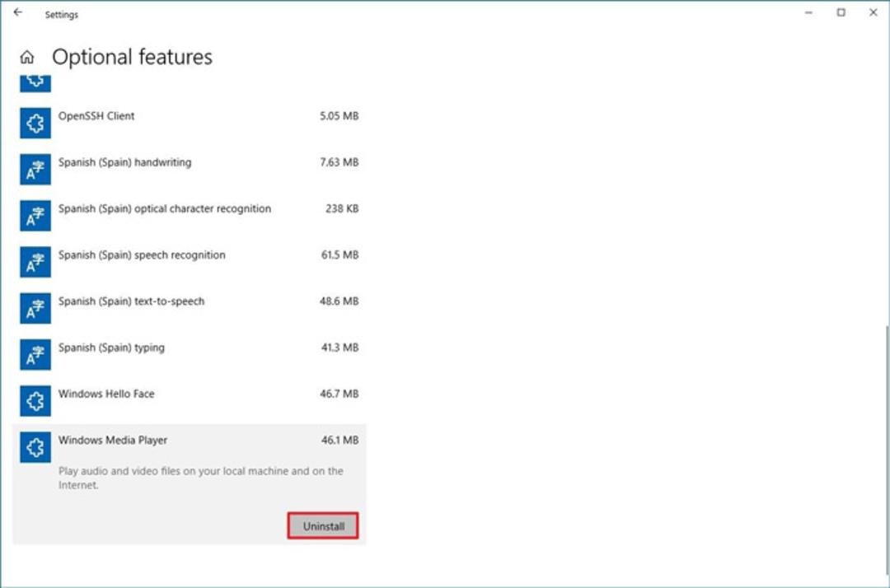The width and height of the screenshot is (890, 588).
Task: Click the Spanish text-to-speech language icon
Action: click(x=35, y=309)
